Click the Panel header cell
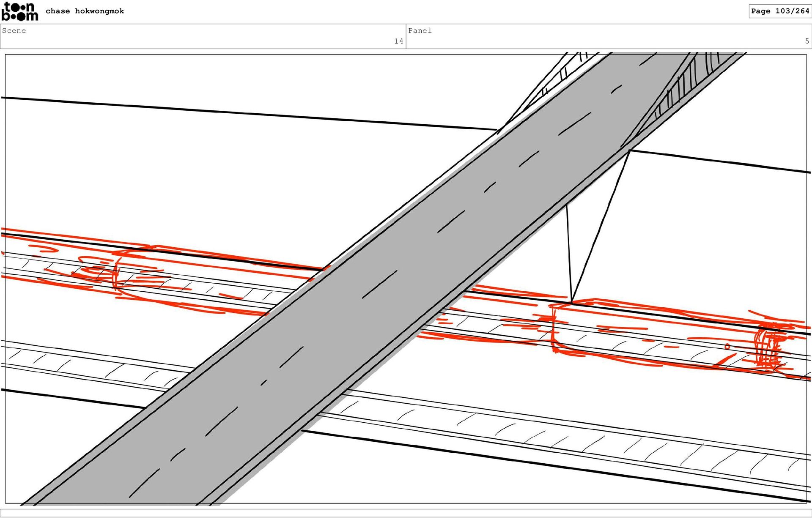Viewport: 812px width, 525px height. pos(609,36)
